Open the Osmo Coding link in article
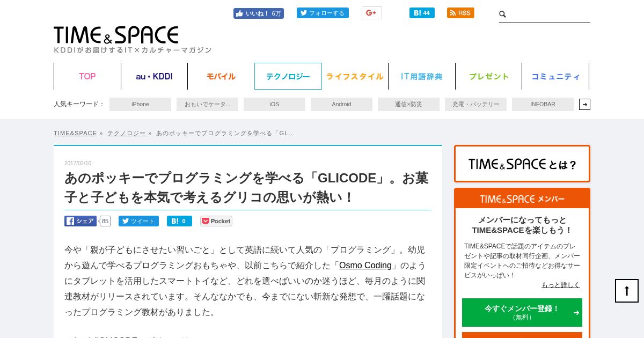The height and width of the screenshot is (338, 644). [x=365, y=265]
